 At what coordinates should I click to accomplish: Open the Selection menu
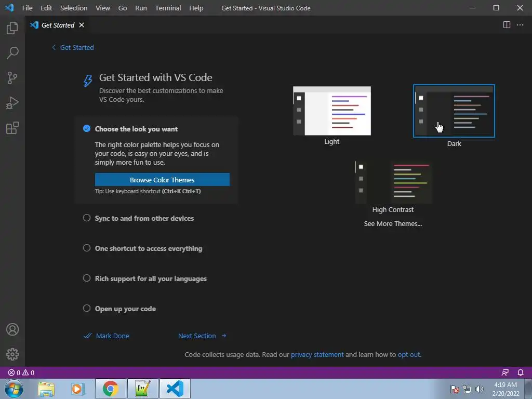[x=74, y=8]
